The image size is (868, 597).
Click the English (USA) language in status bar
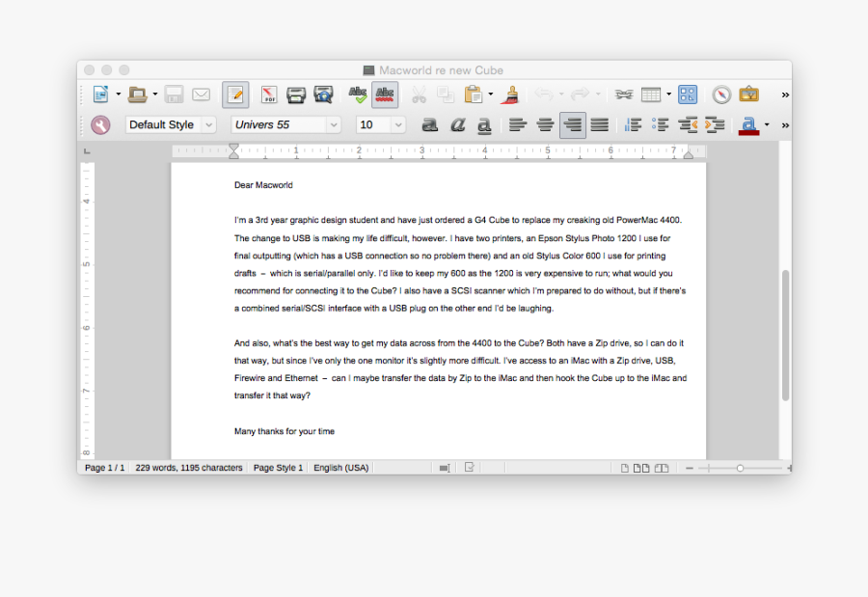[340, 468]
